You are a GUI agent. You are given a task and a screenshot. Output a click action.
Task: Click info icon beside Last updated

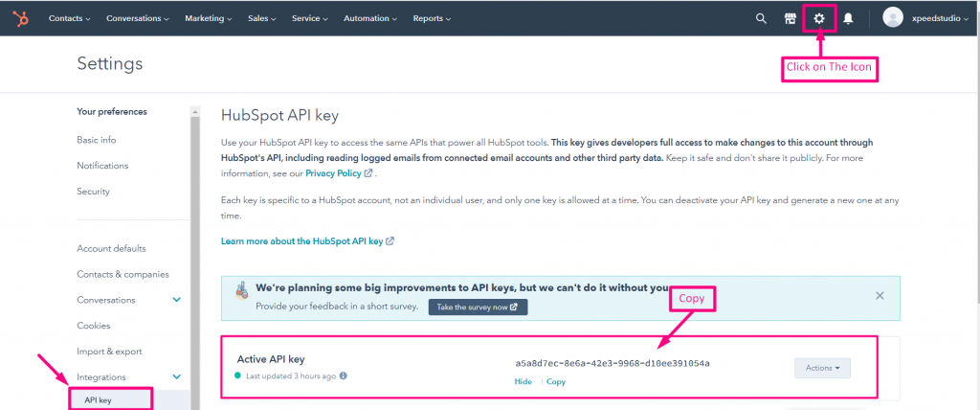click(344, 376)
